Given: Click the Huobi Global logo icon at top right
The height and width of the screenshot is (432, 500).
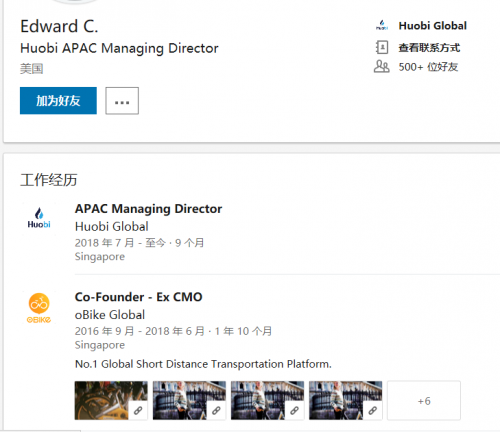Looking at the screenshot, I should coord(382,26).
